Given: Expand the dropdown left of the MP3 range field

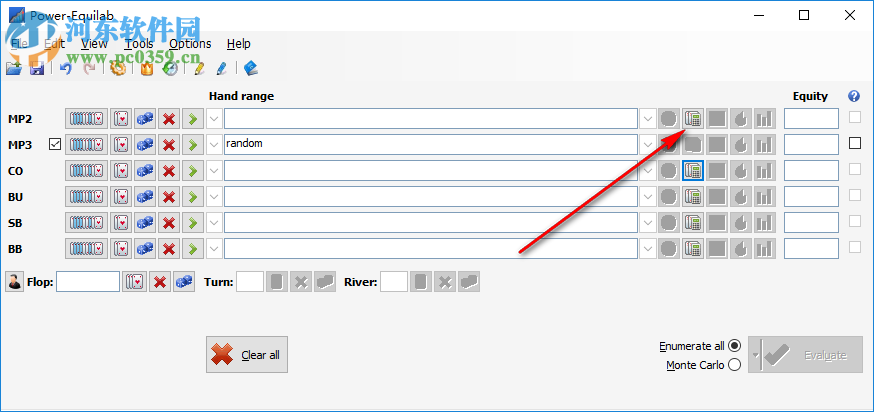Looking at the screenshot, I should coord(214,145).
